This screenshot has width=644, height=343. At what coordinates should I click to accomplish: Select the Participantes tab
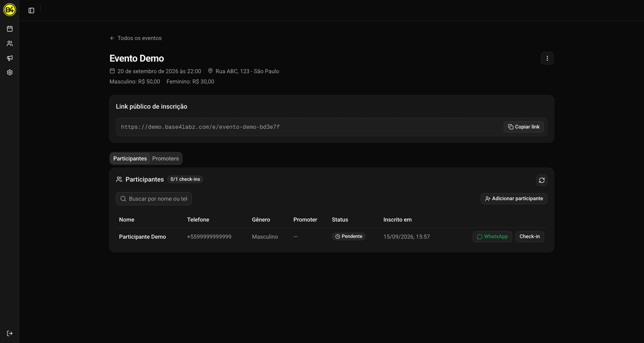[130, 158]
